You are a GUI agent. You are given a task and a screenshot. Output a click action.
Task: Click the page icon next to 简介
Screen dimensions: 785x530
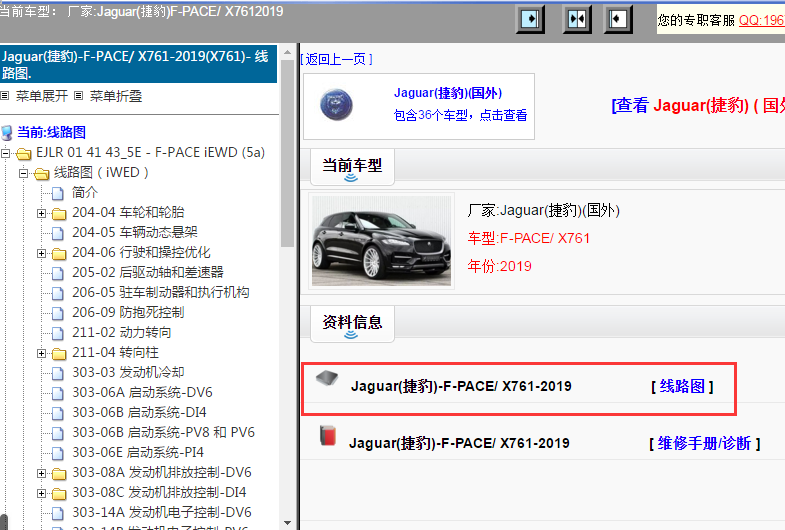[58, 193]
